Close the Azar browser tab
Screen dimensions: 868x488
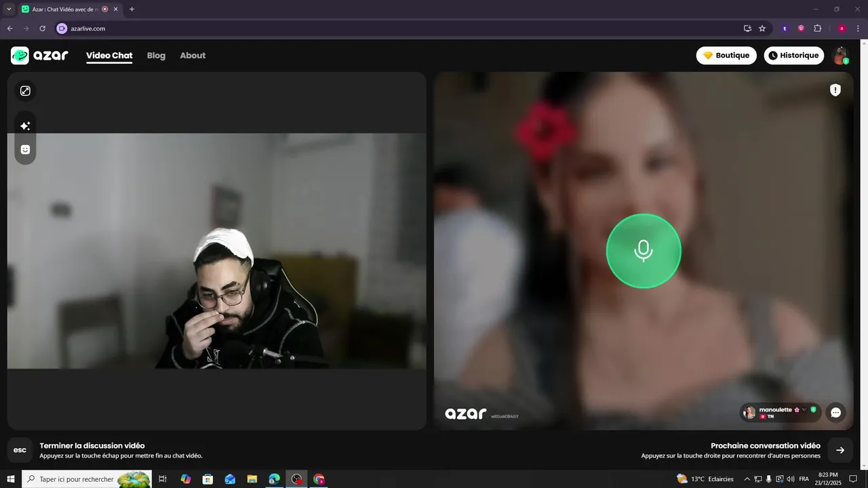(115, 9)
